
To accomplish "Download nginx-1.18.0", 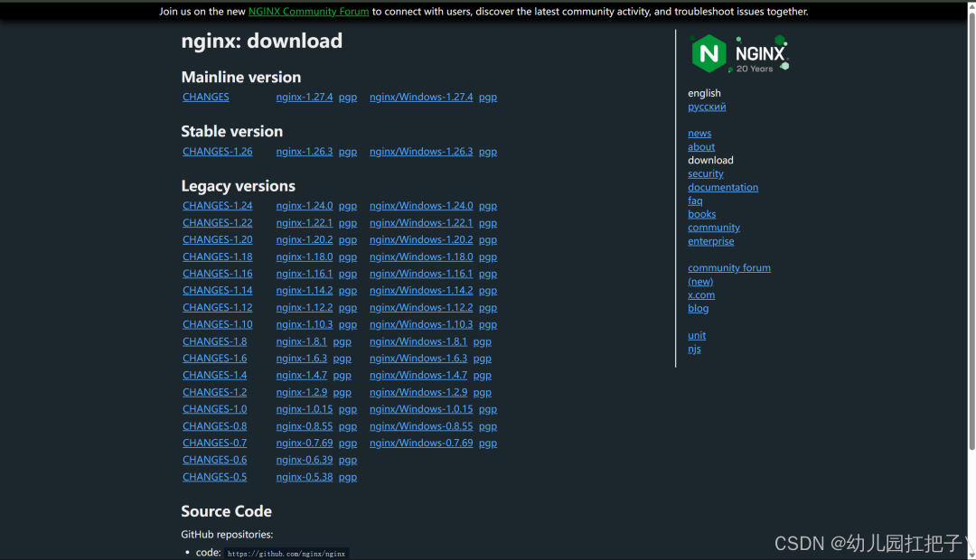I will [x=305, y=257].
